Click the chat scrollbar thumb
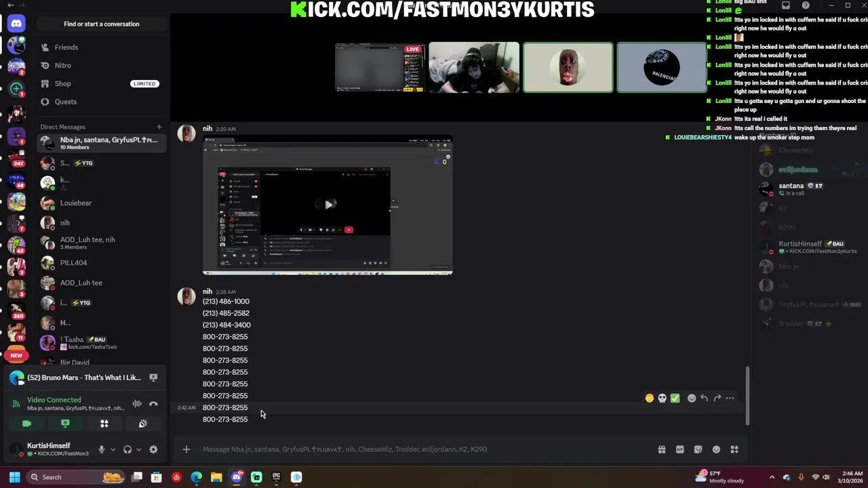The height and width of the screenshot is (488, 868). 747,396
